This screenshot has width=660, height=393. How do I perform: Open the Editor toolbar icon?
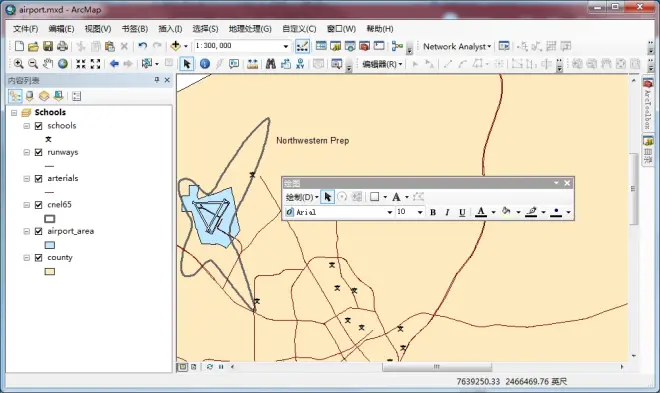[x=302, y=46]
